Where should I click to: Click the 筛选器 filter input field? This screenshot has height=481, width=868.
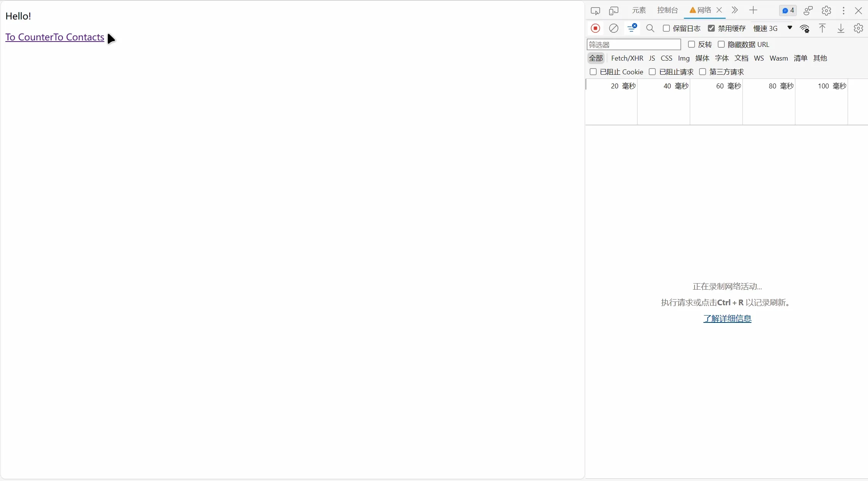pos(634,45)
